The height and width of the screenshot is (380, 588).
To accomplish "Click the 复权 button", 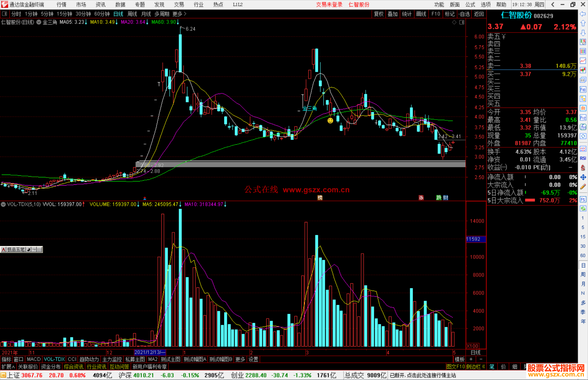I will click(x=379, y=14).
